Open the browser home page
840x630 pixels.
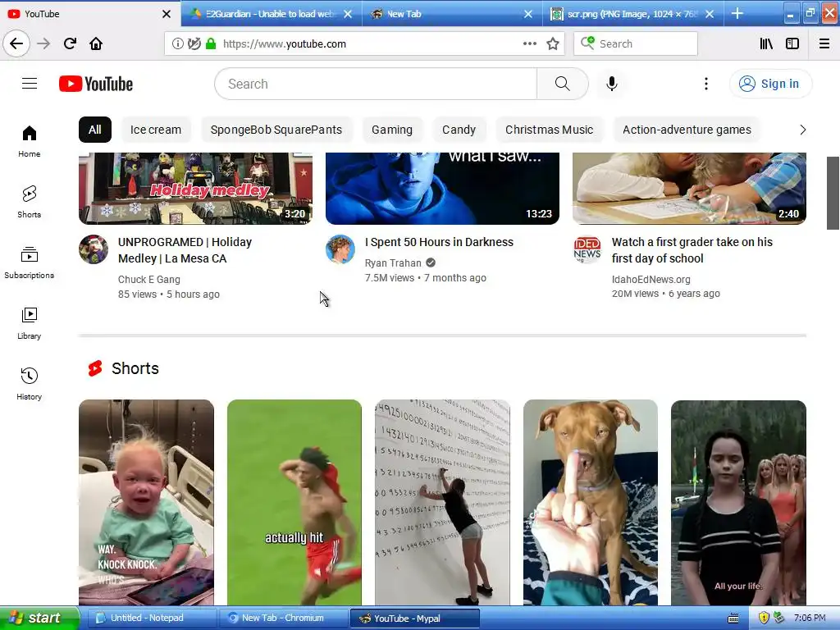coord(96,43)
